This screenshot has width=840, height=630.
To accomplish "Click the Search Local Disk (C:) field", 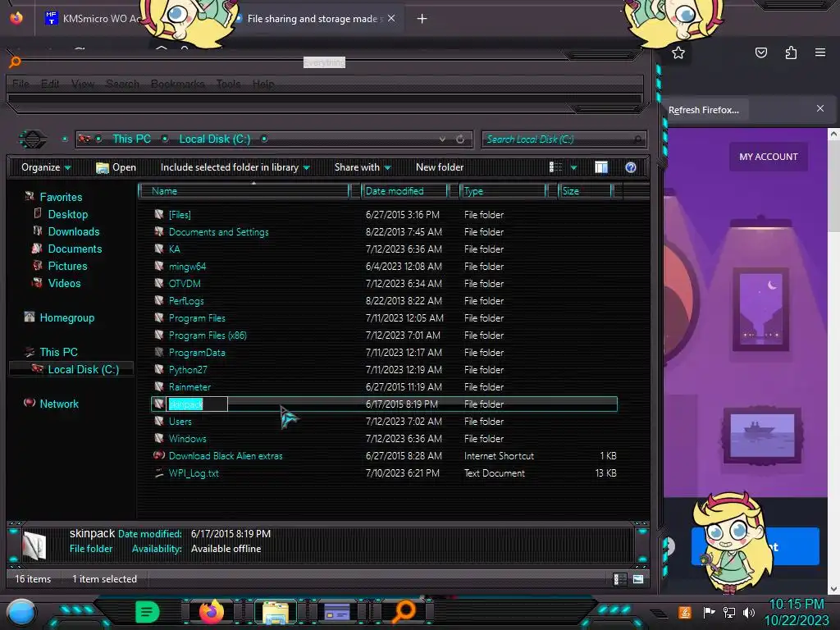I will tap(564, 139).
